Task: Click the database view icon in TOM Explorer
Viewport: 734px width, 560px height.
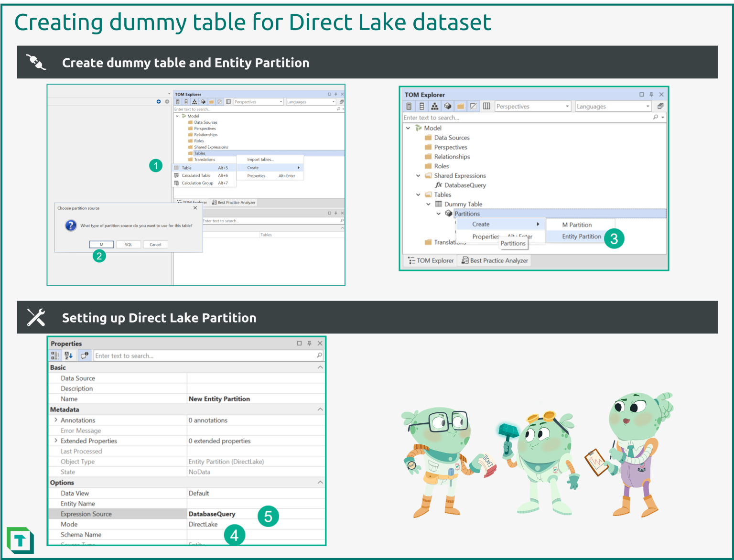Action: 422,106
